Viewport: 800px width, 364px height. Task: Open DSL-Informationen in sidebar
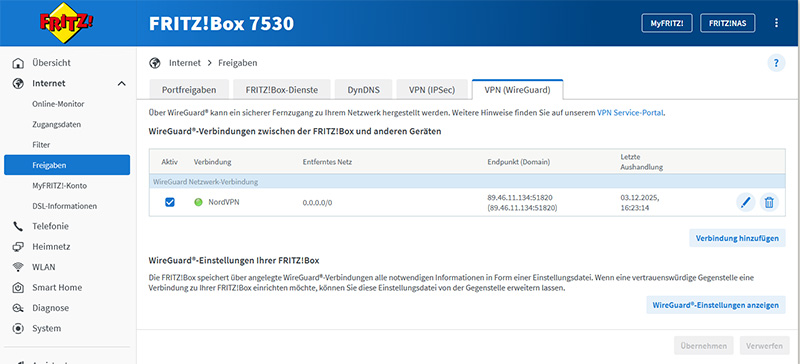point(64,206)
